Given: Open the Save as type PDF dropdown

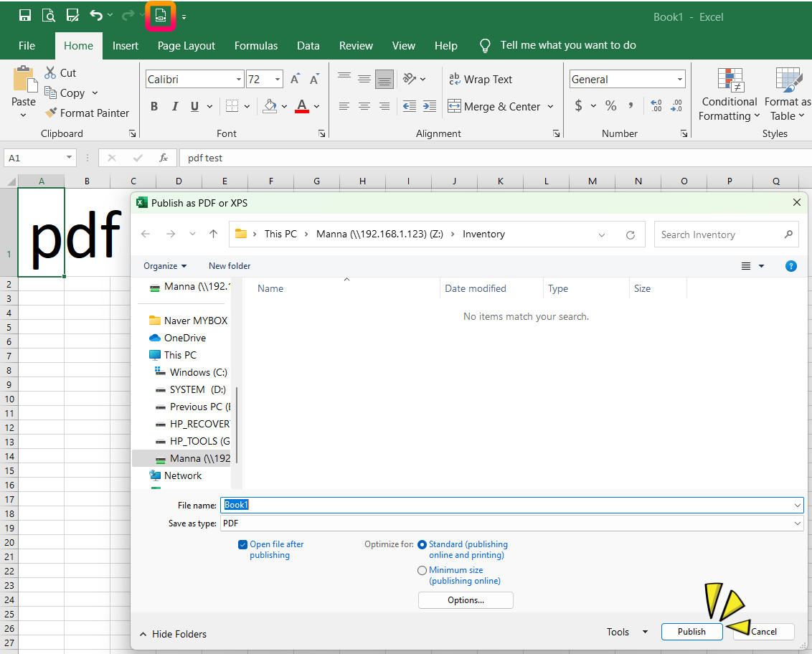Looking at the screenshot, I should pos(797,523).
